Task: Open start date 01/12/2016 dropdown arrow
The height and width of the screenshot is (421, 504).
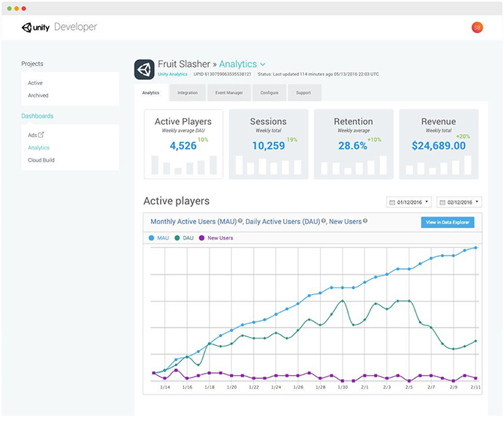Action: pos(427,202)
